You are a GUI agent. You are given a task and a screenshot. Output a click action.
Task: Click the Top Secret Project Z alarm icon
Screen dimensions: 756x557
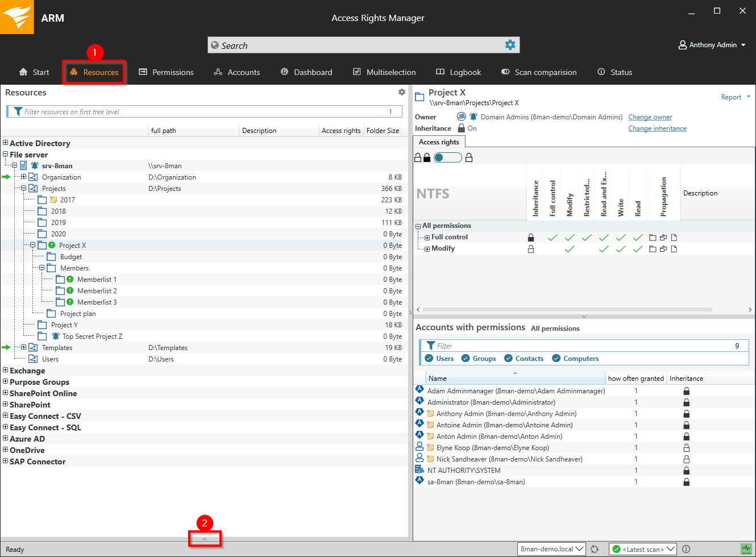[55, 336]
